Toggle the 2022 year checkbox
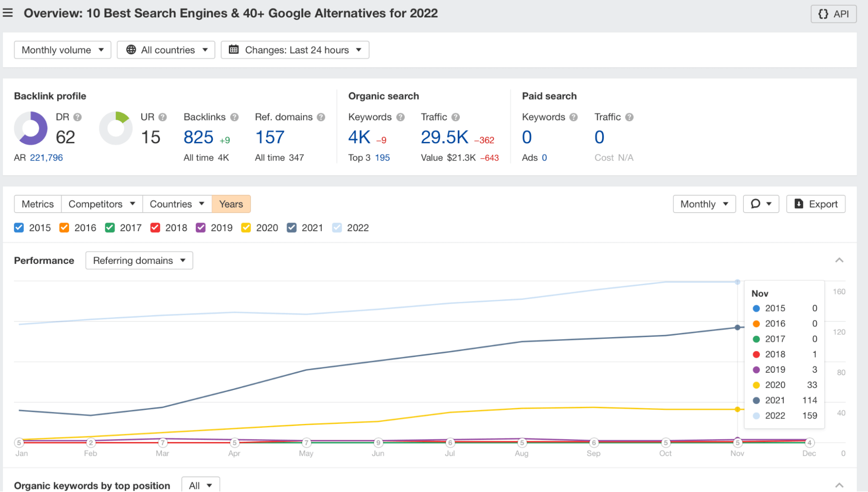The height and width of the screenshot is (492, 868). pyautogui.click(x=337, y=228)
